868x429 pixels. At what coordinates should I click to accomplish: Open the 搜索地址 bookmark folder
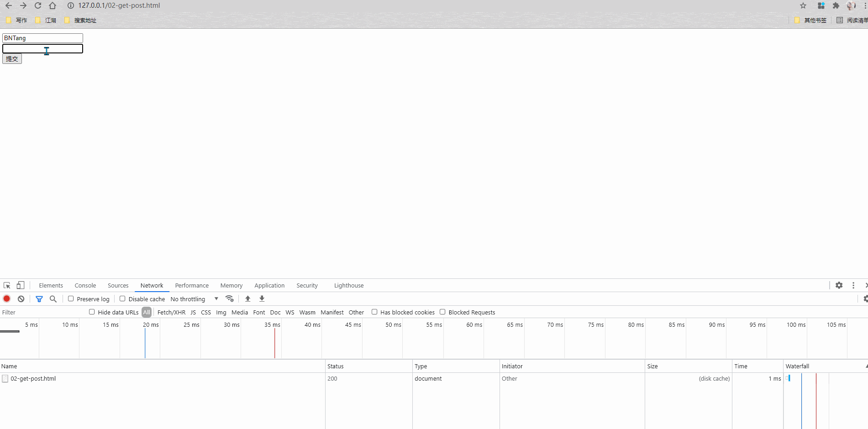click(x=80, y=20)
